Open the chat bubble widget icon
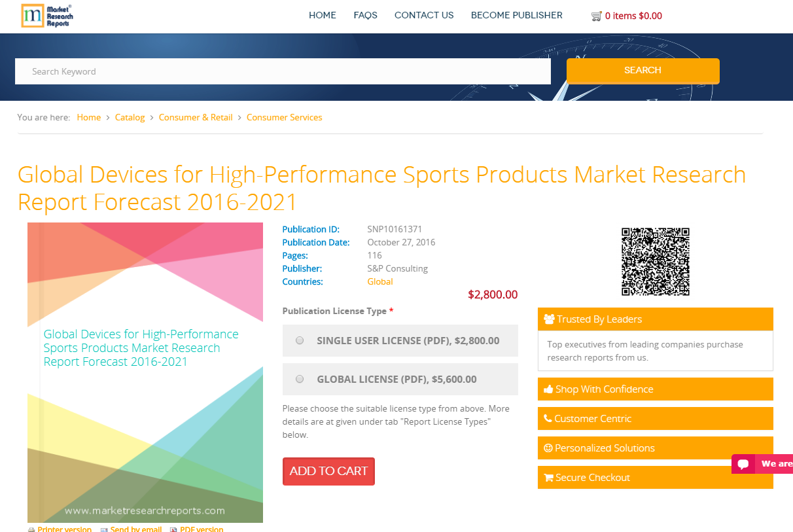The image size is (793, 532). tap(743, 464)
